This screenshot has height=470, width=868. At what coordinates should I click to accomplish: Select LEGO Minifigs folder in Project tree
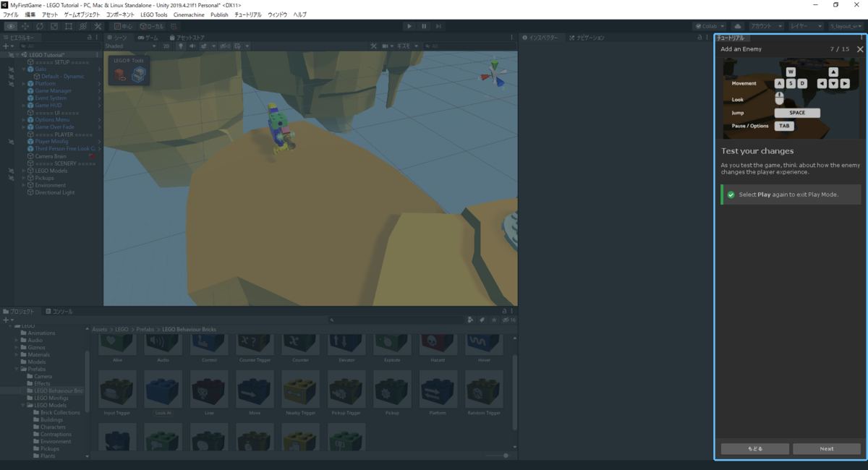click(51, 398)
